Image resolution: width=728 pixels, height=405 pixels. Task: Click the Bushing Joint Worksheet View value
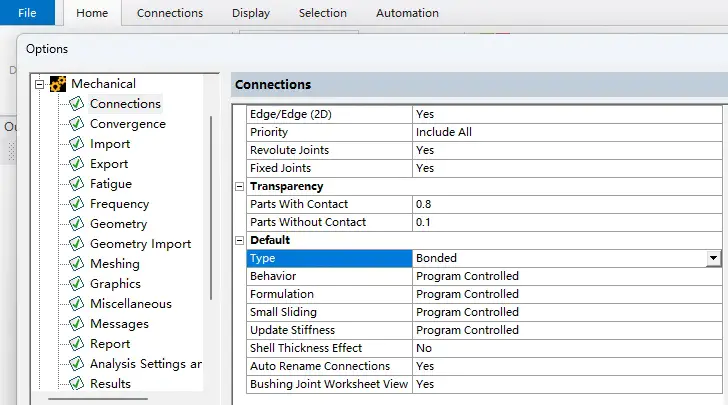click(x=567, y=385)
